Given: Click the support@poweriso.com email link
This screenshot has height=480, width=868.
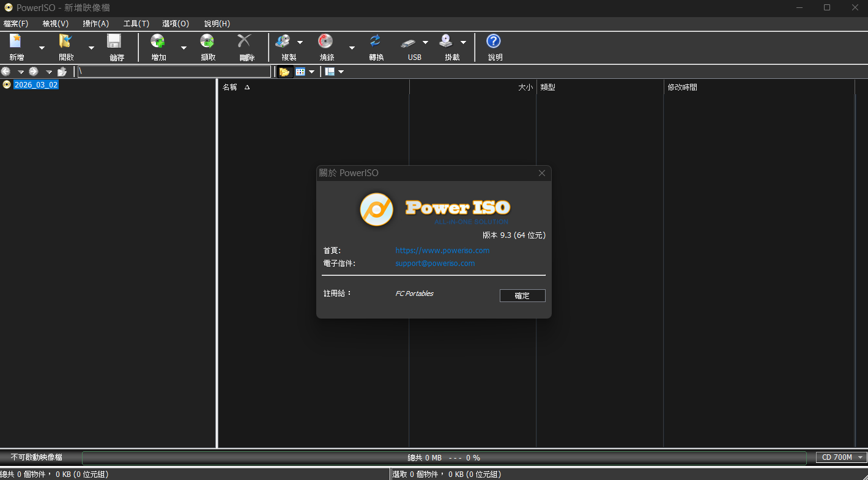Looking at the screenshot, I should [435, 264].
